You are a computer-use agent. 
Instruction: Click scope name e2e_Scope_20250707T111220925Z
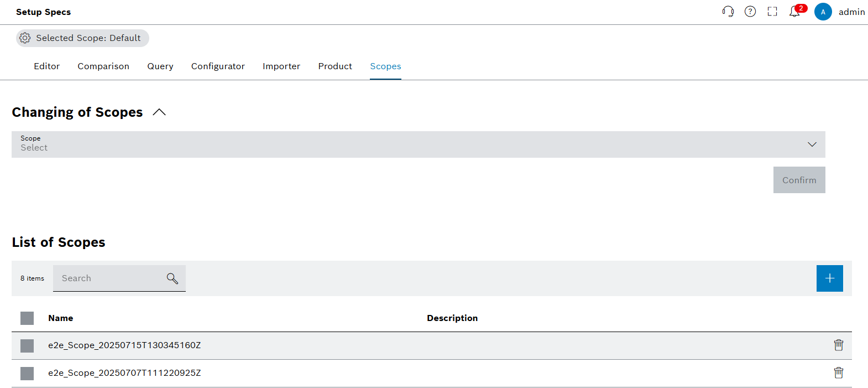coord(124,373)
